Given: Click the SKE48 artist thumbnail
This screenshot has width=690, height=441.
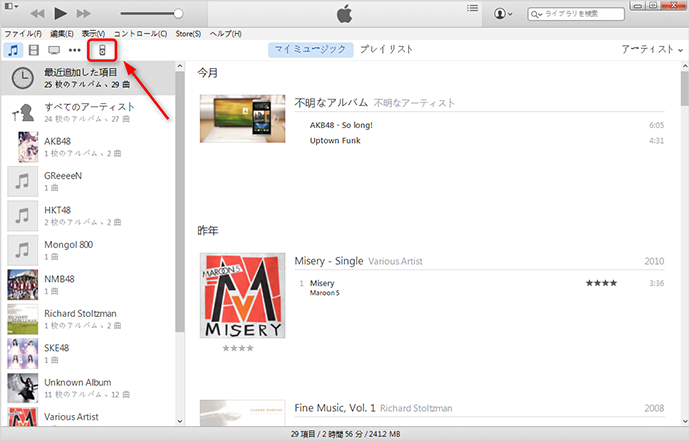Looking at the screenshot, I should [x=22, y=353].
